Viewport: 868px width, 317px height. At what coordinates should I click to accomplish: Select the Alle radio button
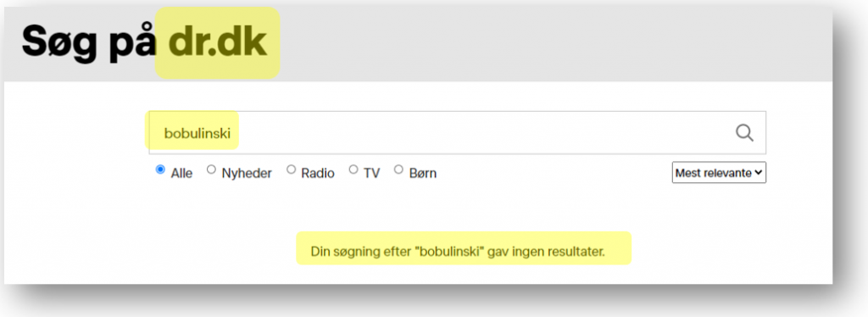(160, 170)
